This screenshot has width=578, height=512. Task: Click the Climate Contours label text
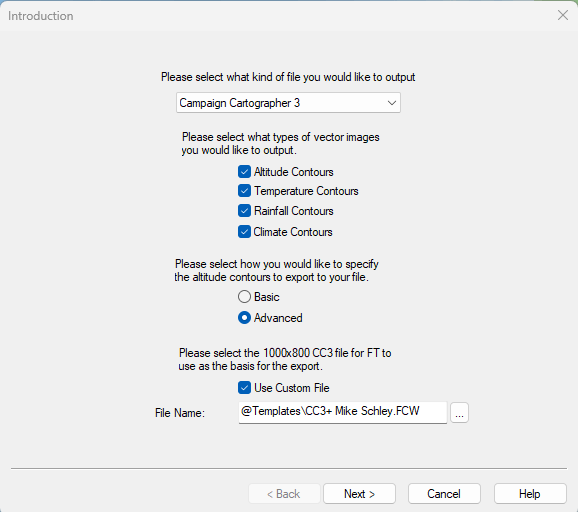[293, 232]
